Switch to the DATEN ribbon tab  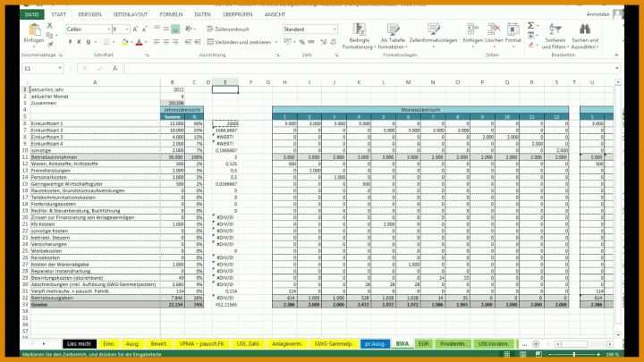202,14
